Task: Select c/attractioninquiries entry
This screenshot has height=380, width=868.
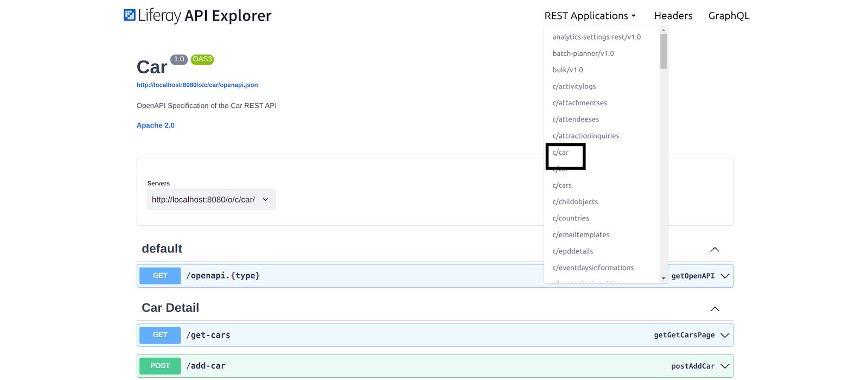Action: tap(585, 136)
